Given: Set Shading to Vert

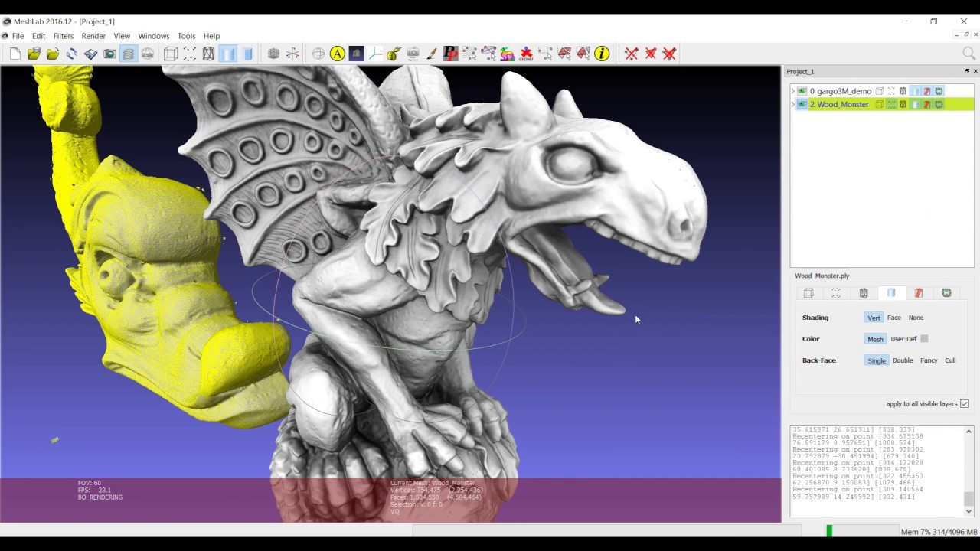Looking at the screenshot, I should 874,318.
